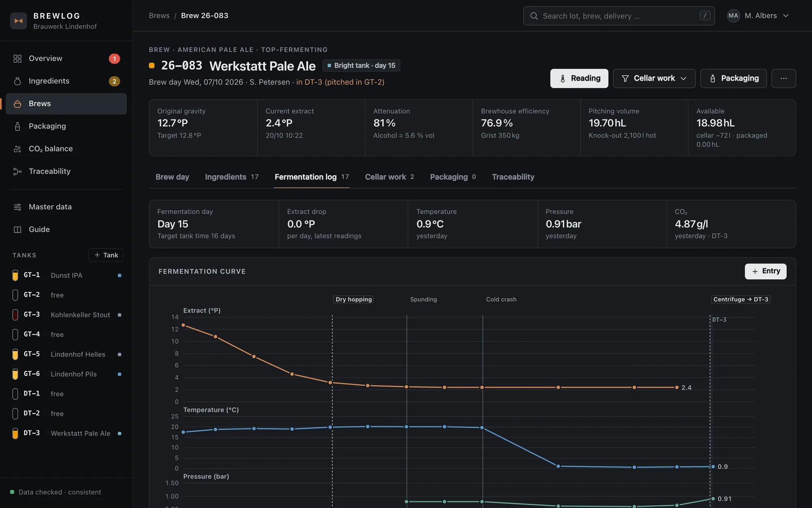812x508 pixels.
Task: Open the more options ellipsis menu
Action: 784,78
